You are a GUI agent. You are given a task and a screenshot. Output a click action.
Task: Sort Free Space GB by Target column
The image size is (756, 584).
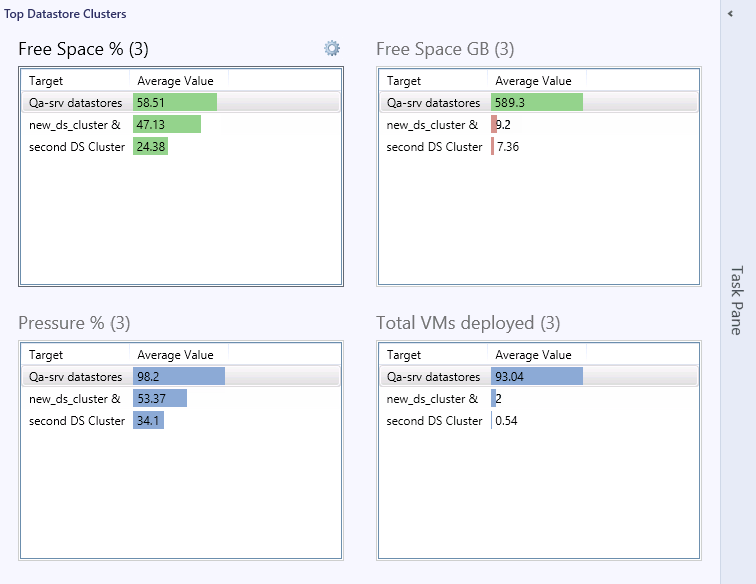point(433,81)
